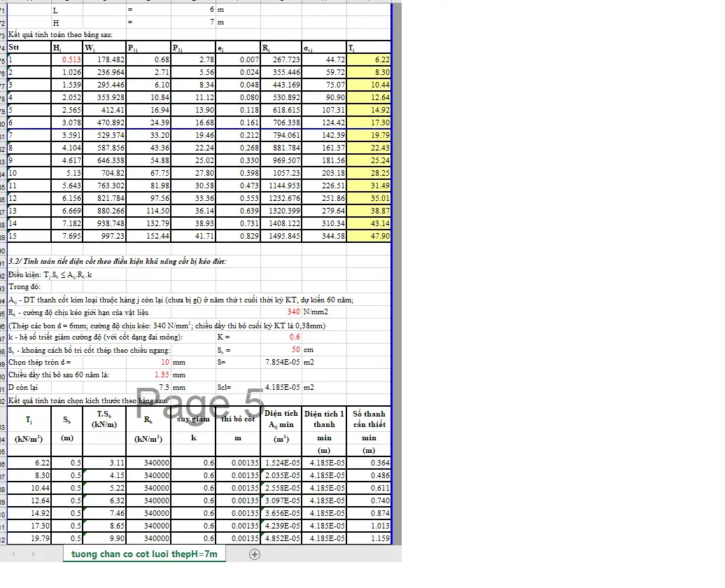The image size is (725, 588).
Task: Click the 997.23 cell in Wj column
Action: click(104, 237)
